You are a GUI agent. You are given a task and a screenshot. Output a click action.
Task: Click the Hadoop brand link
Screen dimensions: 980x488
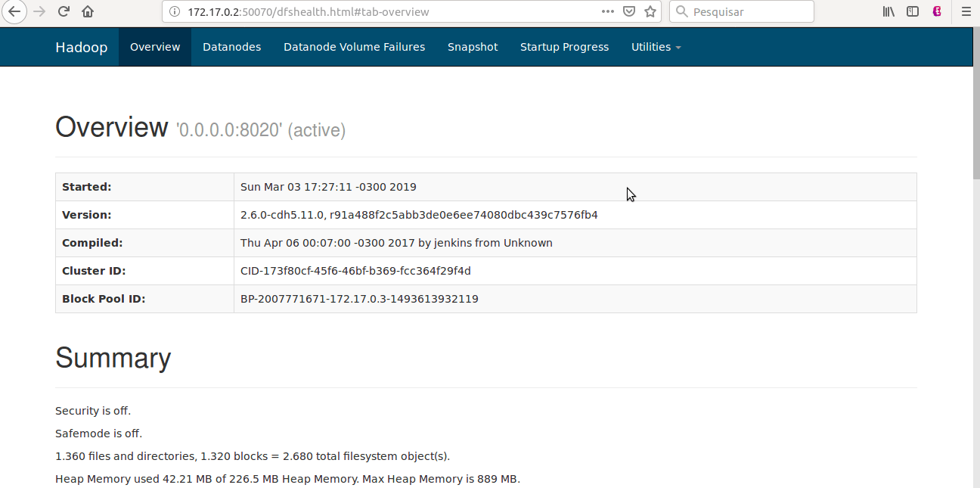(x=82, y=47)
